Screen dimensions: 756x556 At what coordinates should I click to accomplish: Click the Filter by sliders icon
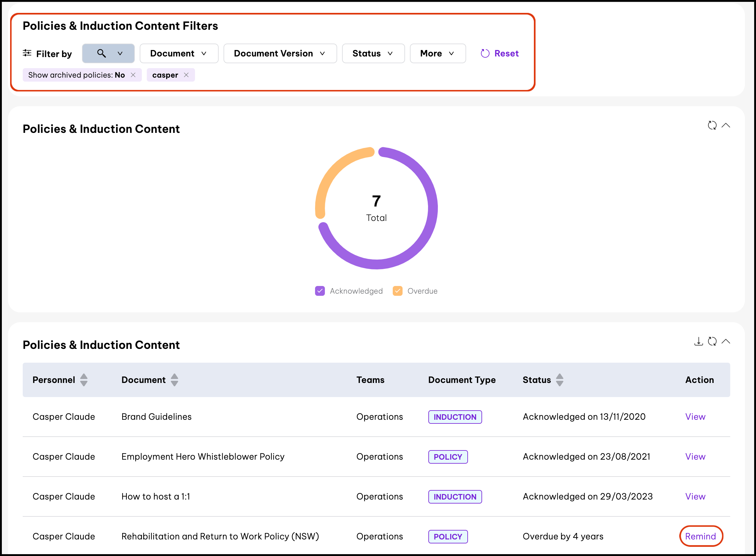click(x=27, y=53)
